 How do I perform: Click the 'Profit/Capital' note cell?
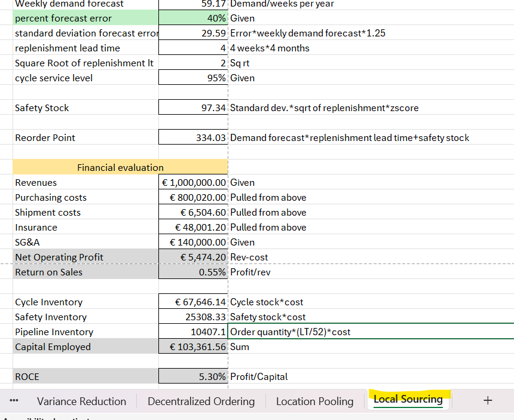click(x=259, y=376)
